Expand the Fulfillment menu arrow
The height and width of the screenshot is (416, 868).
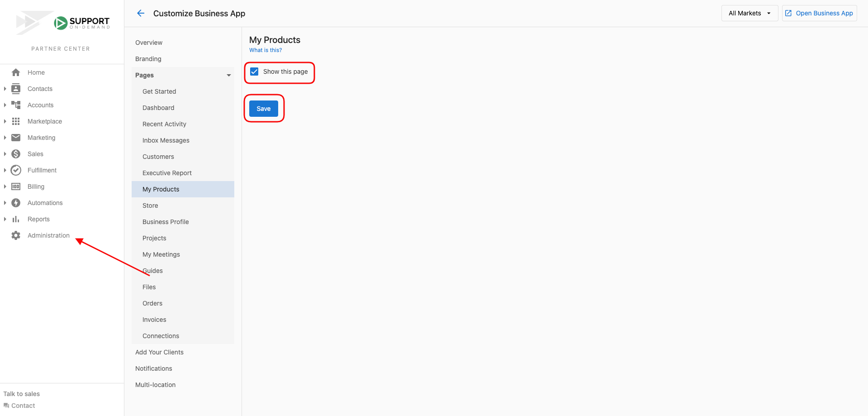pos(5,170)
